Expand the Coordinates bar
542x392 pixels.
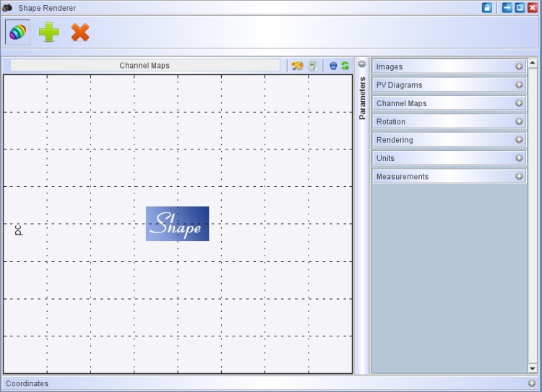click(x=532, y=383)
